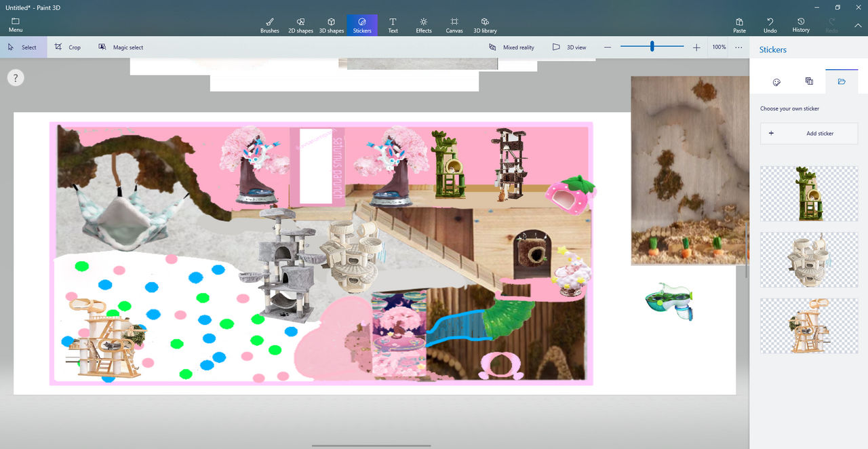Undo the last action
This screenshot has width=868, height=449.
pos(770,25)
